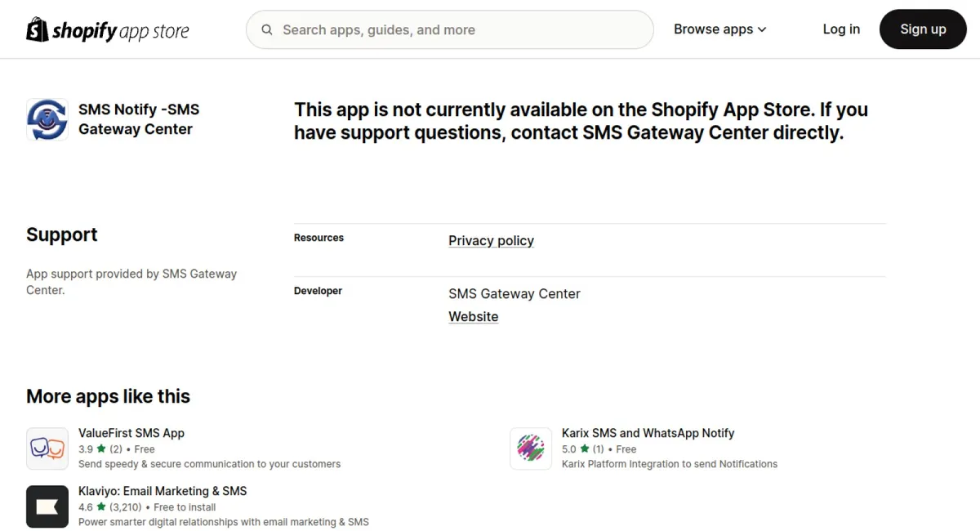Image resolution: width=980 pixels, height=531 pixels.
Task: Open Karix SMS and WhatsApp Notify listing
Action: (648, 433)
